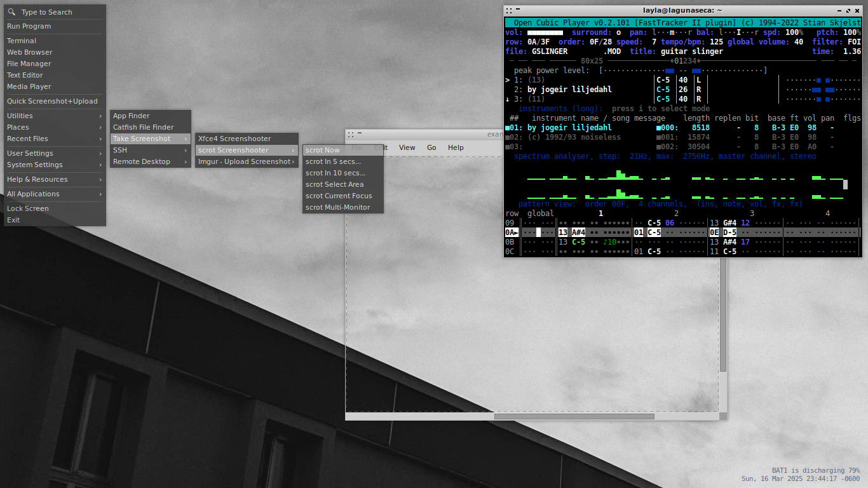
Task: Click the magnifier icon beside Type to Search
Action: coord(11,12)
